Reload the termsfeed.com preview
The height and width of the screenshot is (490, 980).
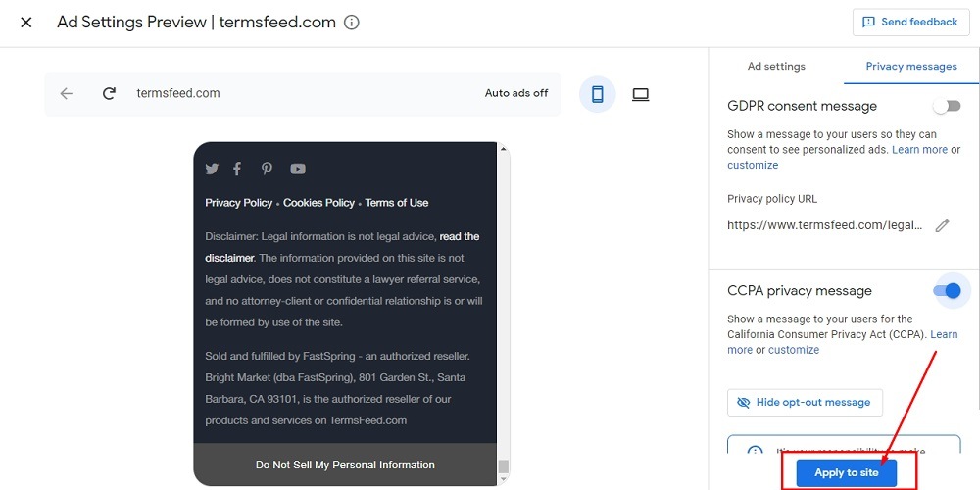[109, 94]
